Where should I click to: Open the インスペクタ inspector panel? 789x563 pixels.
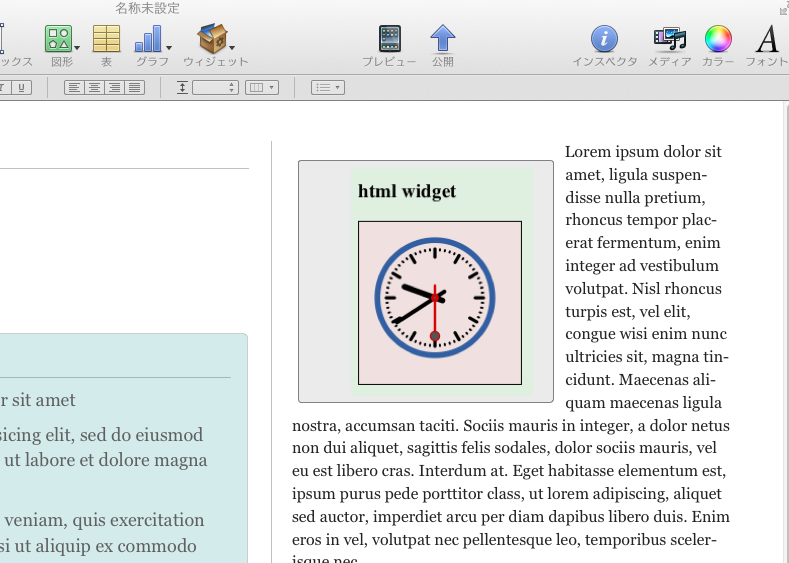pyautogui.click(x=604, y=39)
